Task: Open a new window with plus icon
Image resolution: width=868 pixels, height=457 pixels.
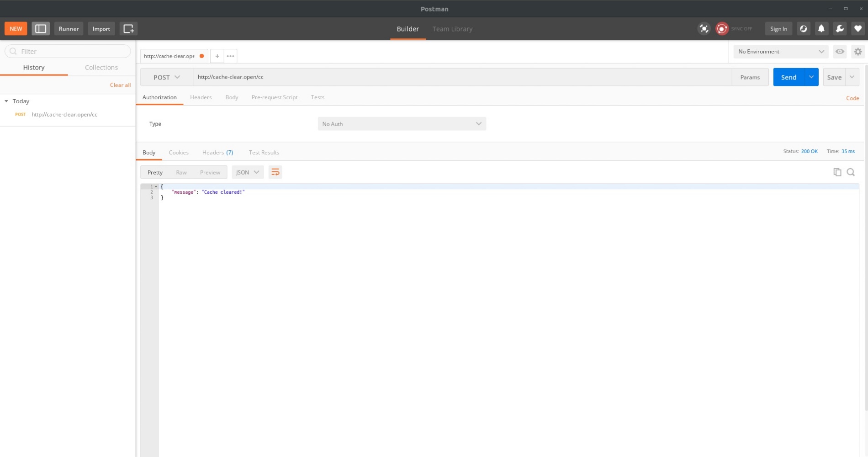Action: [128, 28]
